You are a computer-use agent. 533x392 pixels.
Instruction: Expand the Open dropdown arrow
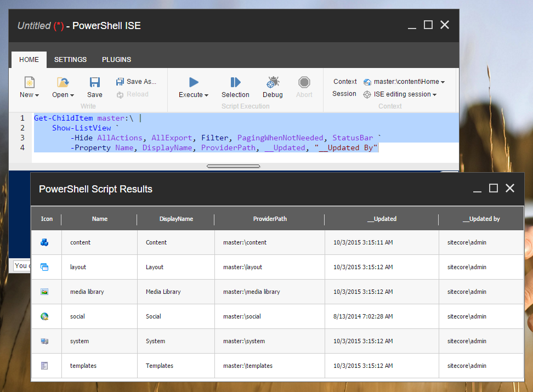(71, 95)
